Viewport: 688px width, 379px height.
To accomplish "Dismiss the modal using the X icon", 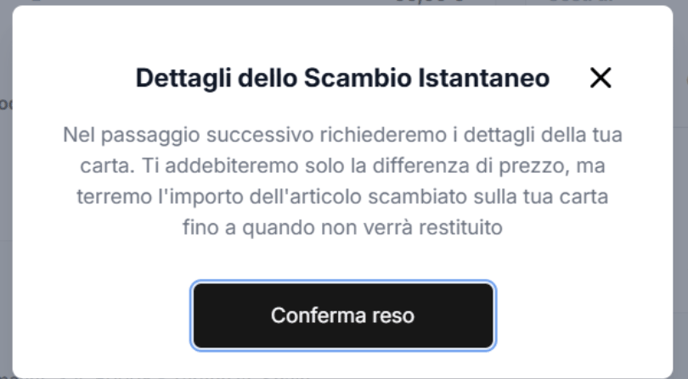I will pos(600,78).
